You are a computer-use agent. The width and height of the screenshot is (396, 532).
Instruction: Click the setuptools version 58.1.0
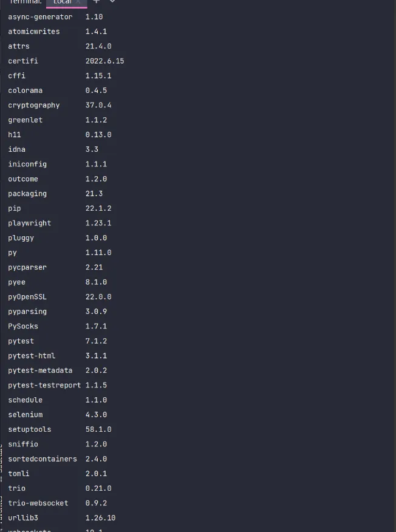point(98,429)
